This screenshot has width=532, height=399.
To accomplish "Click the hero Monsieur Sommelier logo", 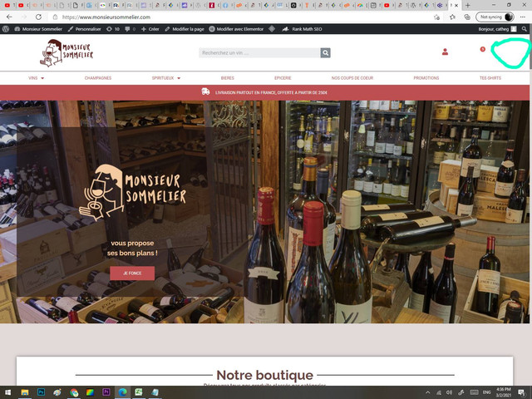I will (x=133, y=192).
